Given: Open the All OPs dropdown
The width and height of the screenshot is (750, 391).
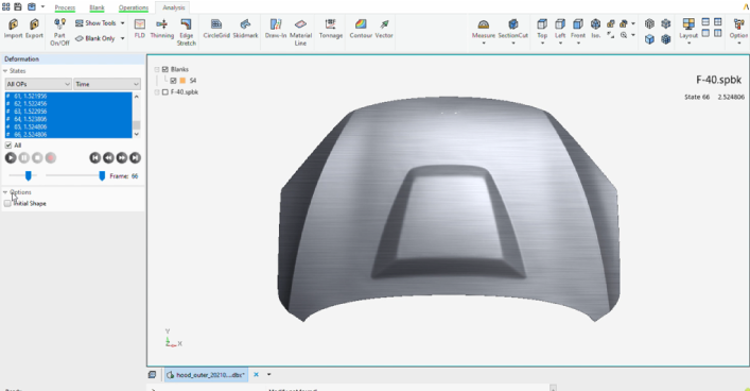Looking at the screenshot, I should (38, 84).
